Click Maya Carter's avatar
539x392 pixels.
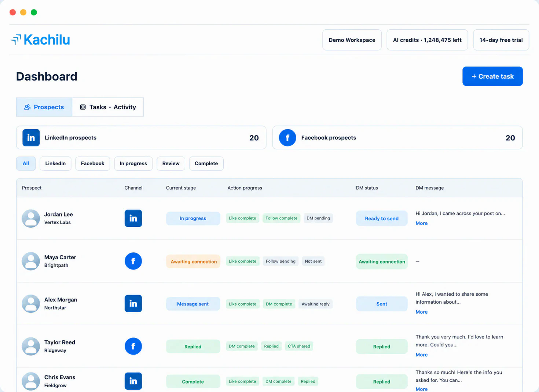click(31, 261)
